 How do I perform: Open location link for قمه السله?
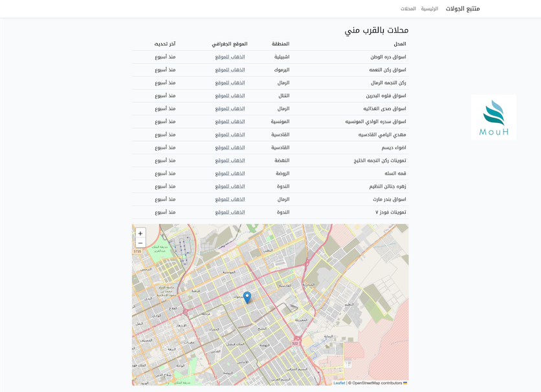tap(230, 173)
